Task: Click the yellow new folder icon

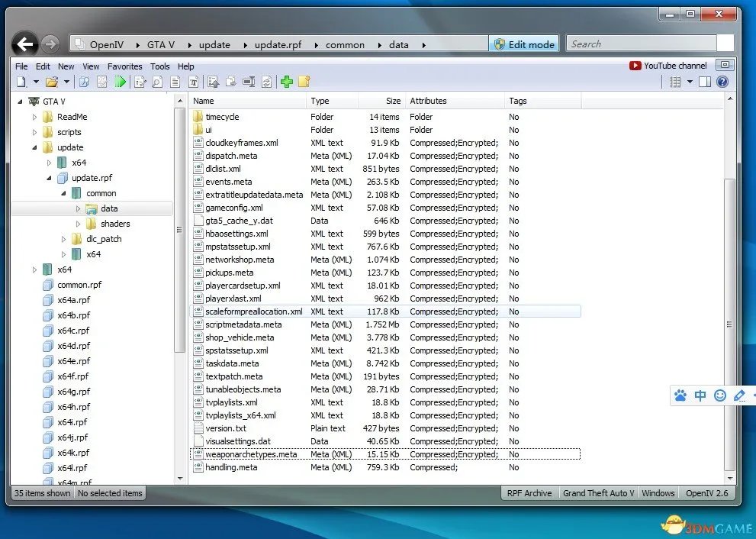Action: pyautogui.click(x=304, y=82)
